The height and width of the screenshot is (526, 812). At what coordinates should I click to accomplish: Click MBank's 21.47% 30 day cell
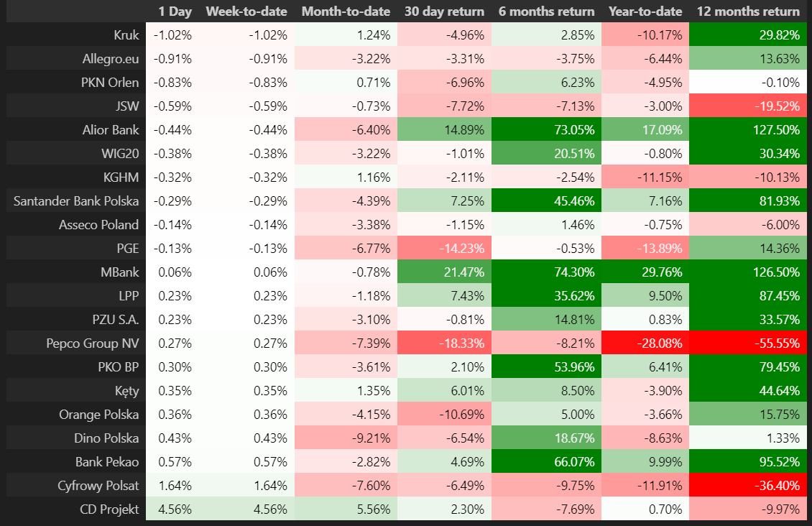pos(444,272)
